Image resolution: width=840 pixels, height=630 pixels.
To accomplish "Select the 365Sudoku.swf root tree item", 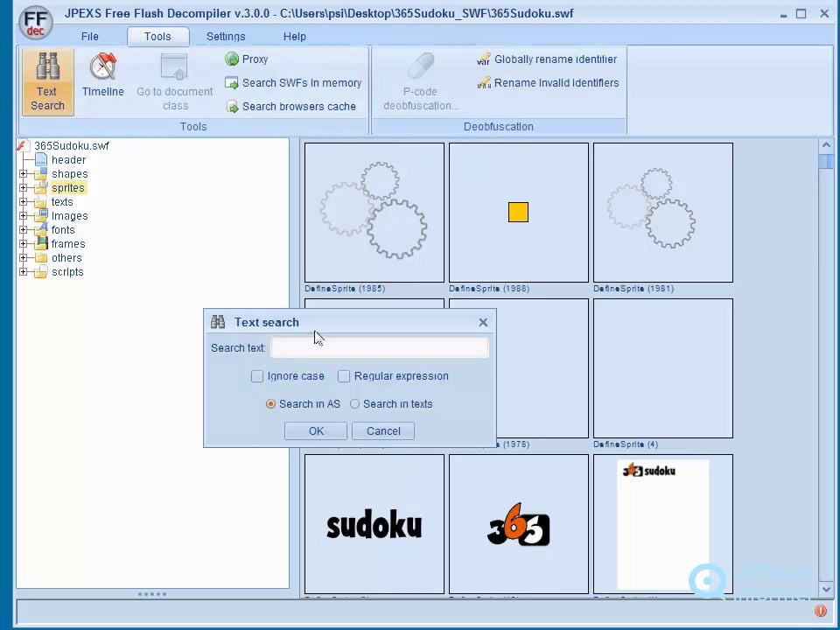I will point(71,146).
